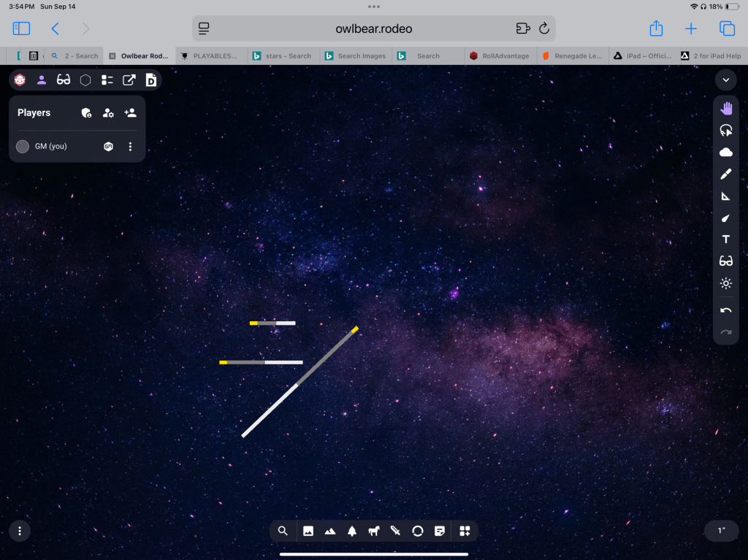Click the undo arrow button
Image resolution: width=748 pixels, height=560 pixels.
pos(725,310)
